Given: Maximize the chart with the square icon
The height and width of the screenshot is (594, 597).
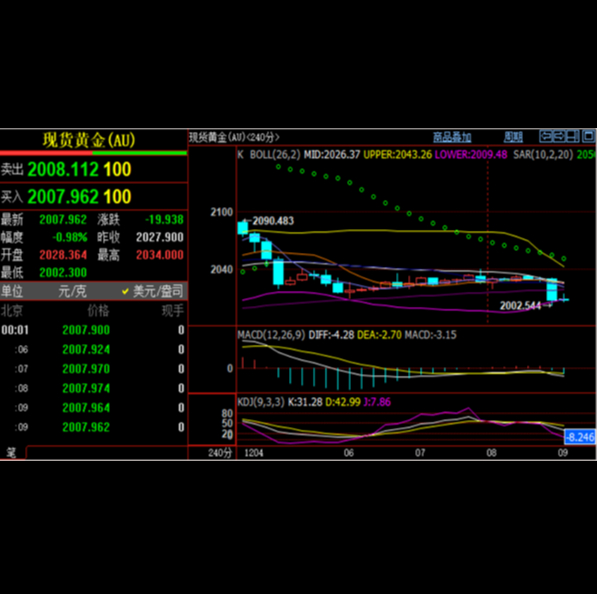Looking at the screenshot, I should click(588, 136).
